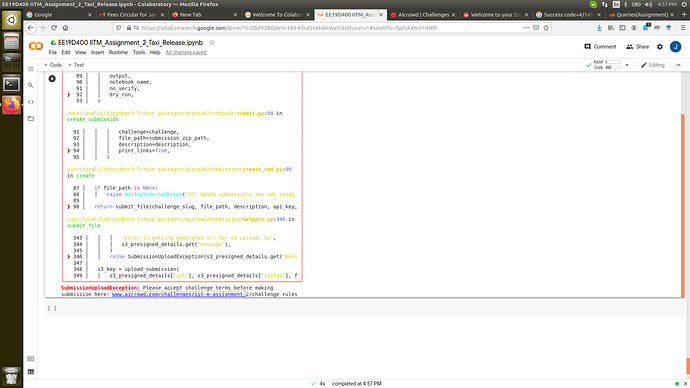Open the Edit menu
Screen dimensions: 690x388
tap(66, 52)
